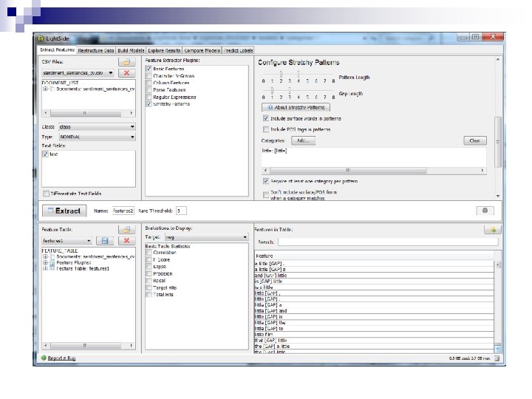Open CSV file with folder icon
The height and width of the screenshot is (399, 532).
[x=126, y=62]
